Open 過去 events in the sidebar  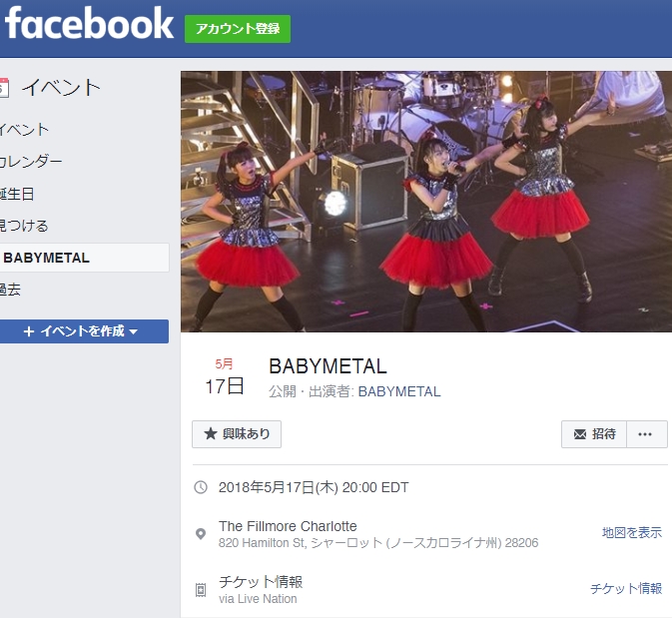click(x=10, y=290)
